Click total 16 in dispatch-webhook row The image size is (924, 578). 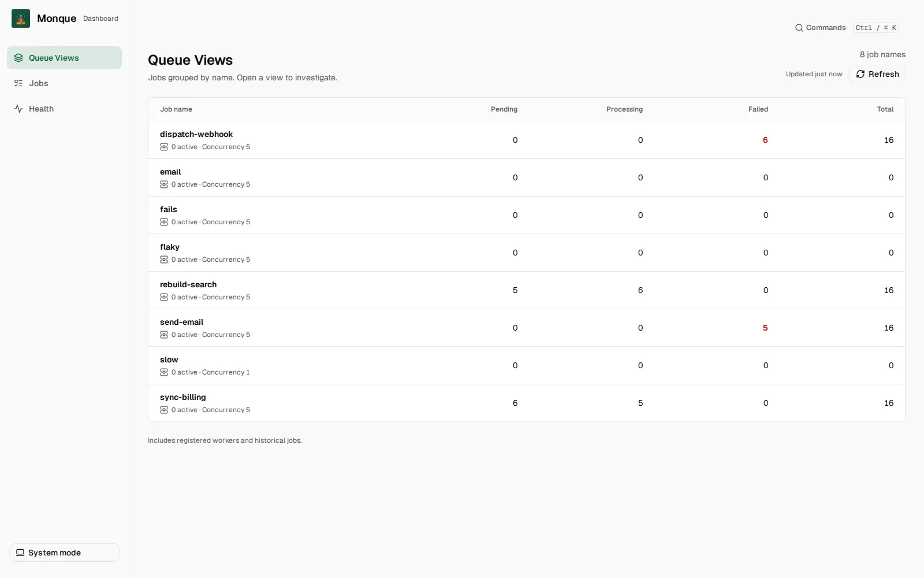(889, 140)
